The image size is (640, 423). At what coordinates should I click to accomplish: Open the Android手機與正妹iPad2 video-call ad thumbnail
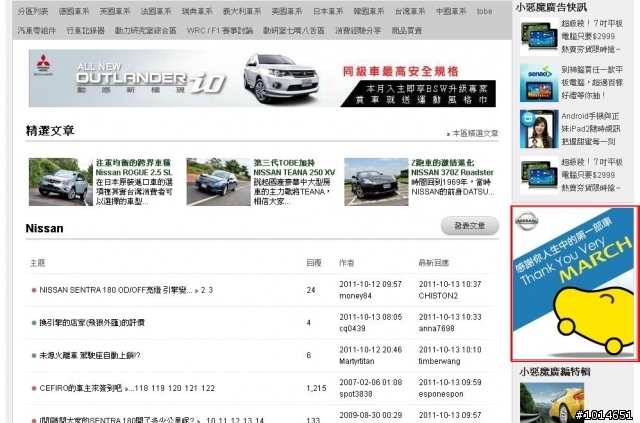[x=539, y=129]
